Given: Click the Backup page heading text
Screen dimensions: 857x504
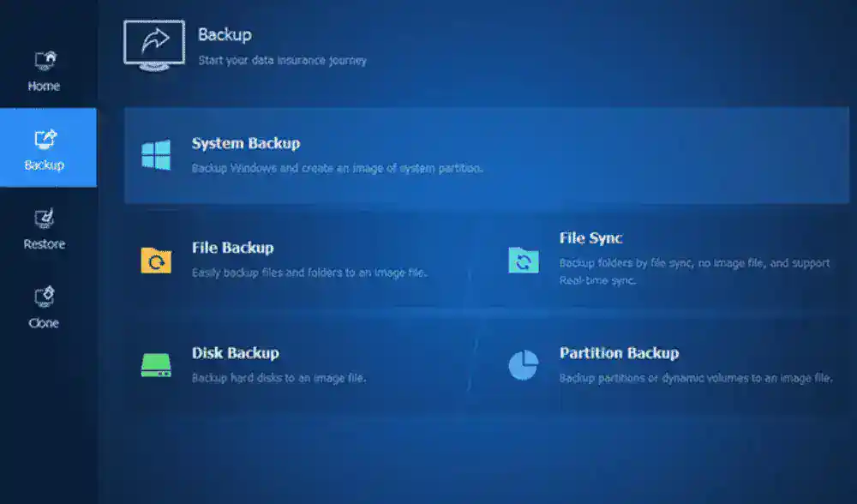Looking at the screenshot, I should click(225, 34).
